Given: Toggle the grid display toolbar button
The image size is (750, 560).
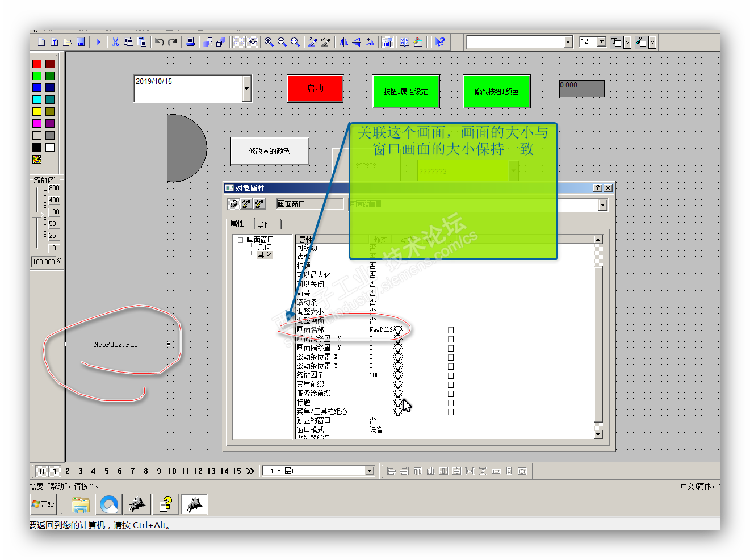Looking at the screenshot, I should (x=239, y=42).
